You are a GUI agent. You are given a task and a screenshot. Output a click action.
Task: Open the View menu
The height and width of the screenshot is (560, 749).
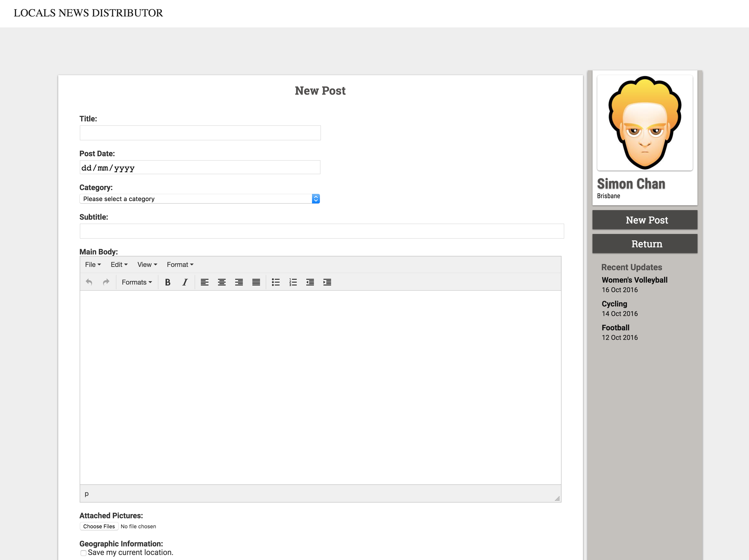point(147,264)
